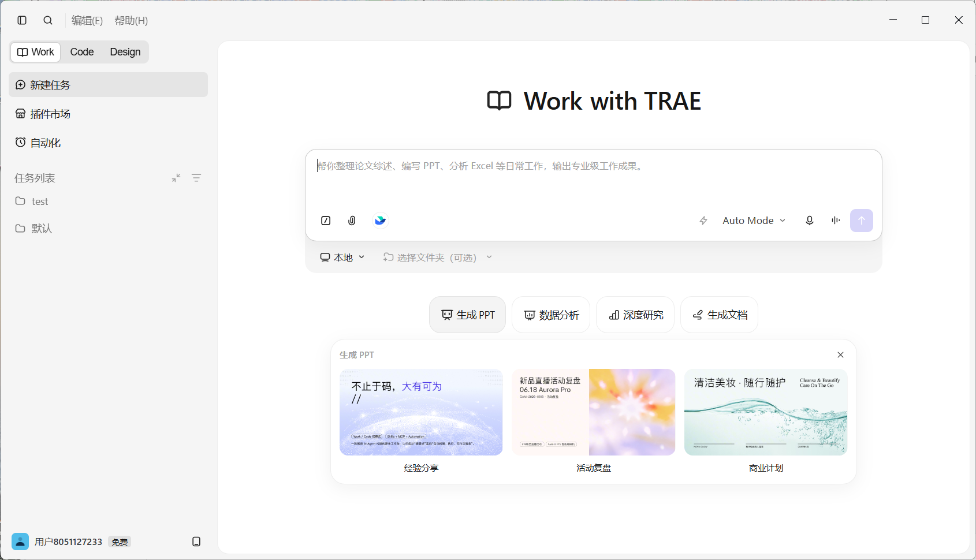Click the audio waveform icon
Image resolution: width=976 pixels, height=560 pixels.
836,221
